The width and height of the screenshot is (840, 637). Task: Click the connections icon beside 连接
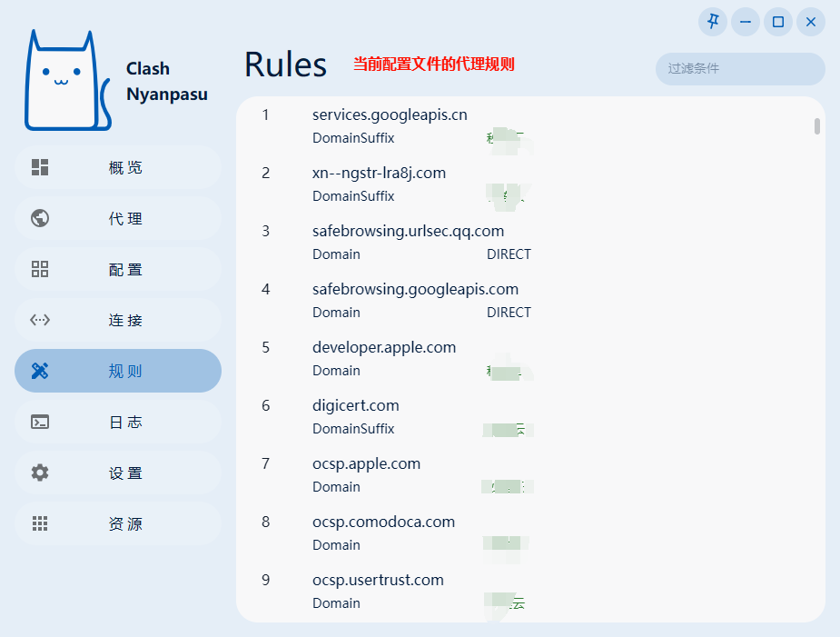[x=40, y=320]
